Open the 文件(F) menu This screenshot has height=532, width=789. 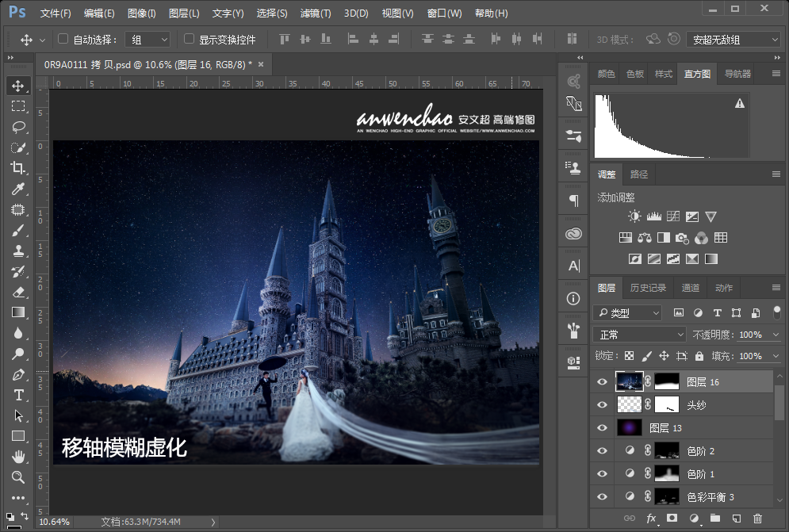point(56,13)
